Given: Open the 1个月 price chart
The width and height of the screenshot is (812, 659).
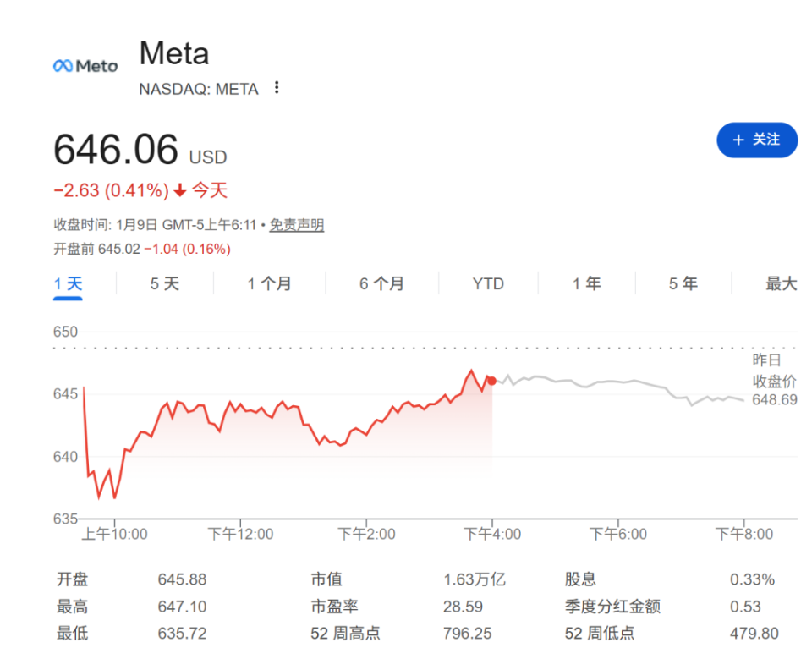Looking at the screenshot, I should pos(269,284).
